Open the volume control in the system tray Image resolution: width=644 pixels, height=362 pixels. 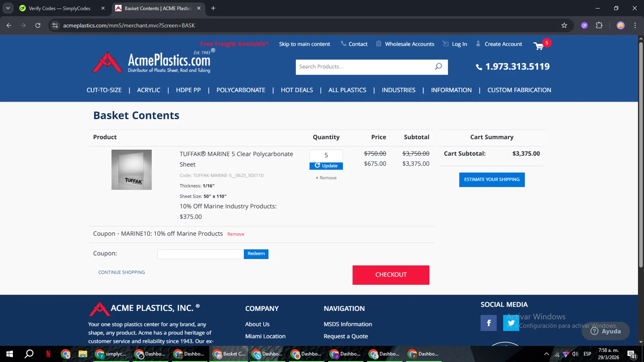coord(575,354)
